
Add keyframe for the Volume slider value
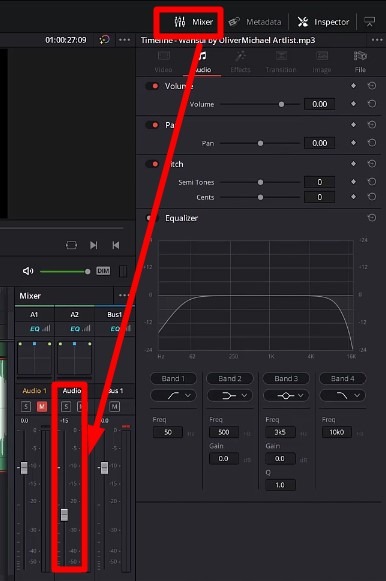coord(353,104)
